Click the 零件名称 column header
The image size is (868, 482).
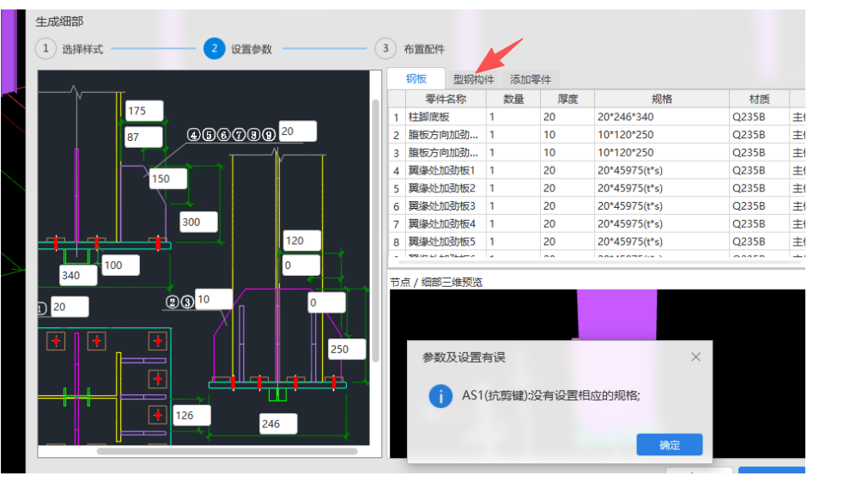tap(446, 99)
